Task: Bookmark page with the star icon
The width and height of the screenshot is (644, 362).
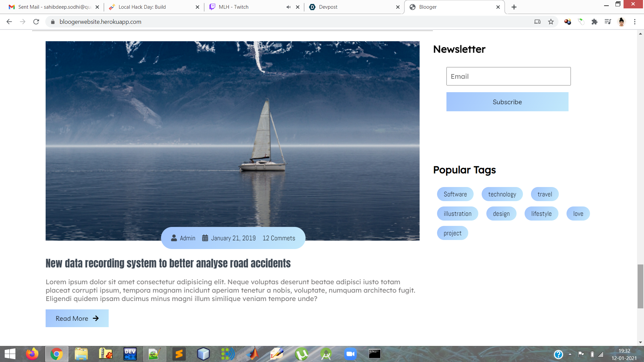Action: (551, 22)
